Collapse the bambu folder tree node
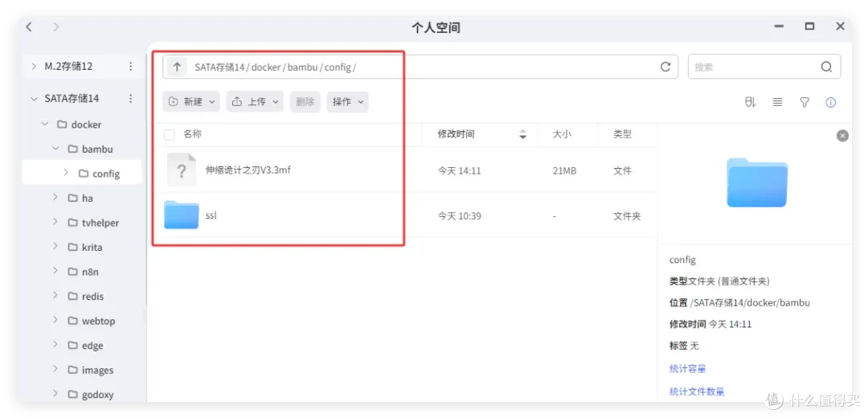Viewport: 868px width, 418px height. (55, 149)
